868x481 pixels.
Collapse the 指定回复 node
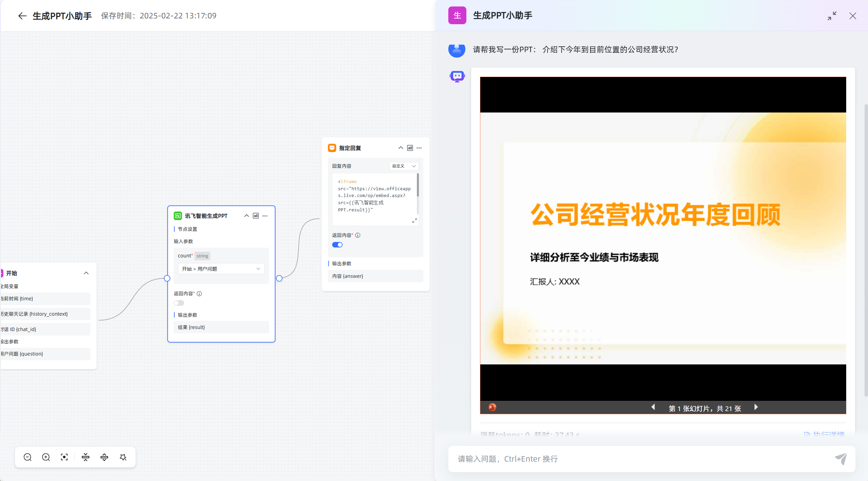[401, 148]
